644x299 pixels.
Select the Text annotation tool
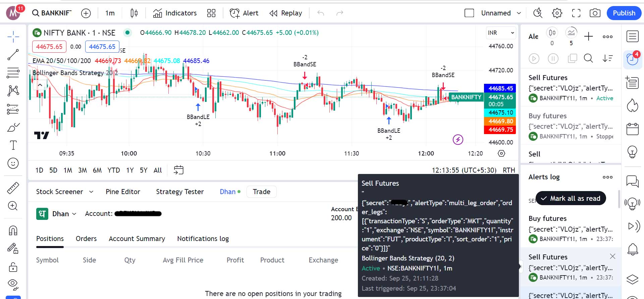(x=13, y=145)
